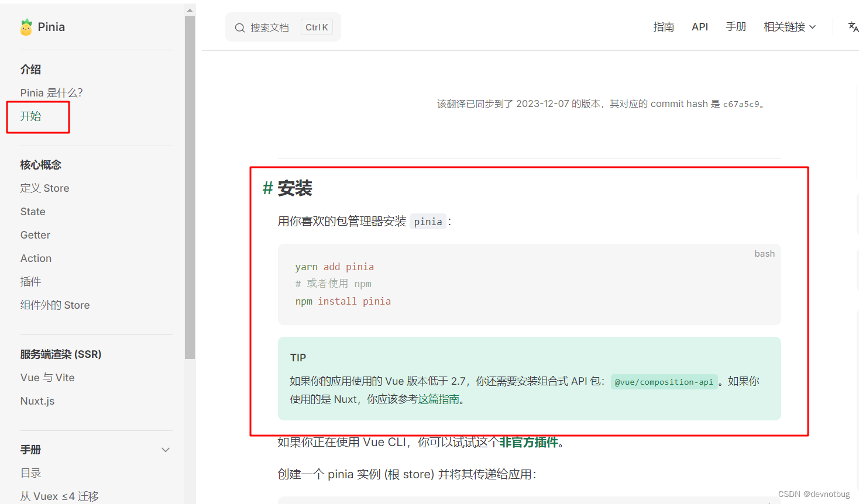Open 从 Vuex ≤4 迁移 page
Viewport: 859px width, 504px height.
point(59,496)
